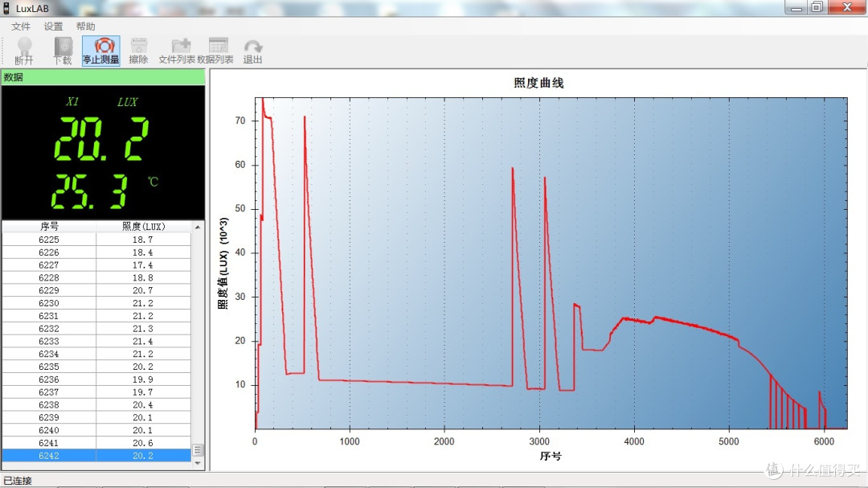Screen dimensions: 868x488
Task: Click the table scrollbar up arrow
Action: 198,227
